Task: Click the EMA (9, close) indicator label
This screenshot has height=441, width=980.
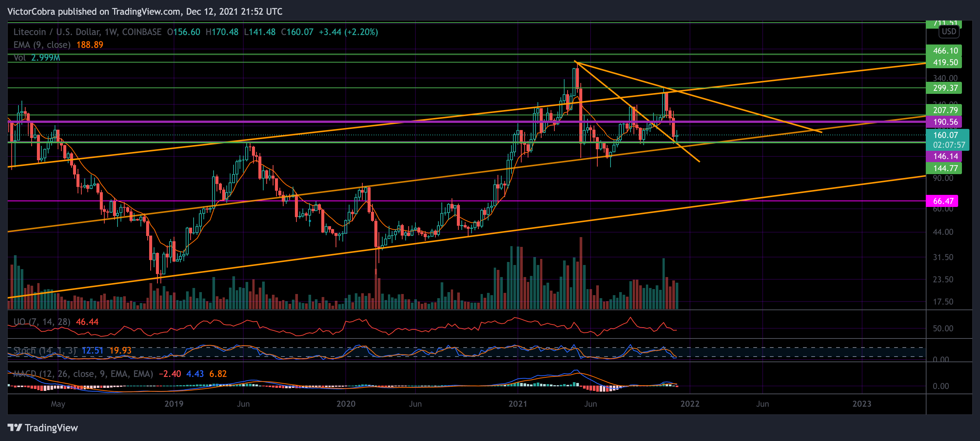Action: (x=42, y=45)
